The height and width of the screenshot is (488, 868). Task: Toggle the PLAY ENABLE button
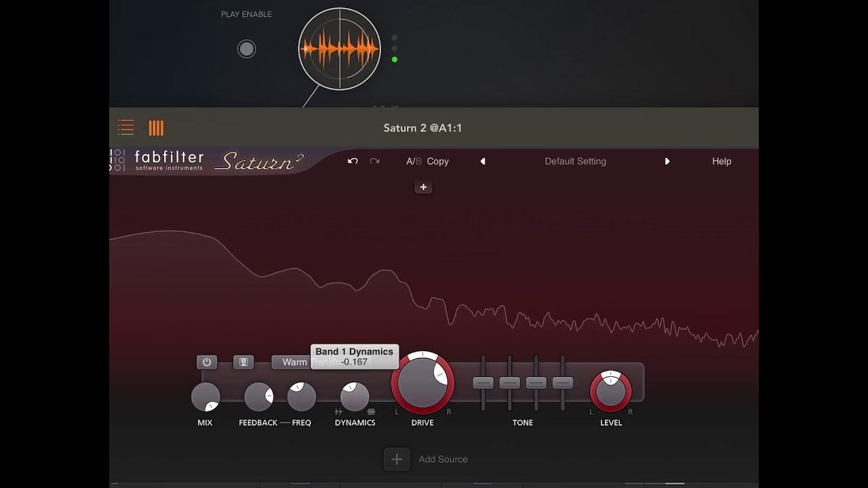click(247, 49)
